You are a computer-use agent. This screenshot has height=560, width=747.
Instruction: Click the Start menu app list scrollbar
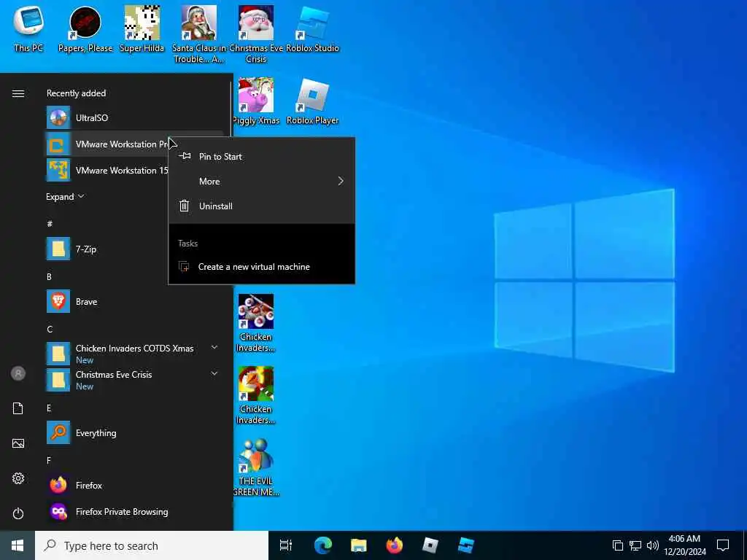tap(231, 109)
